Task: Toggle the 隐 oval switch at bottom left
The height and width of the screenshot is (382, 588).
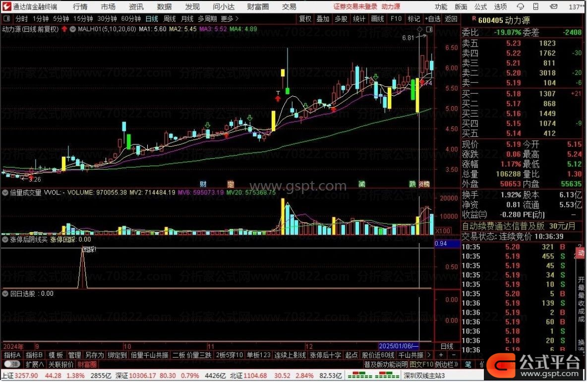Action: tap(12, 364)
